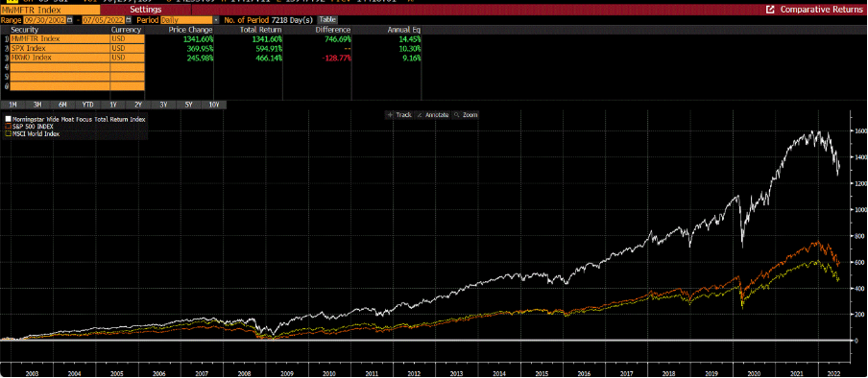
Task: Select the 3M time range tab
Action: (38, 105)
